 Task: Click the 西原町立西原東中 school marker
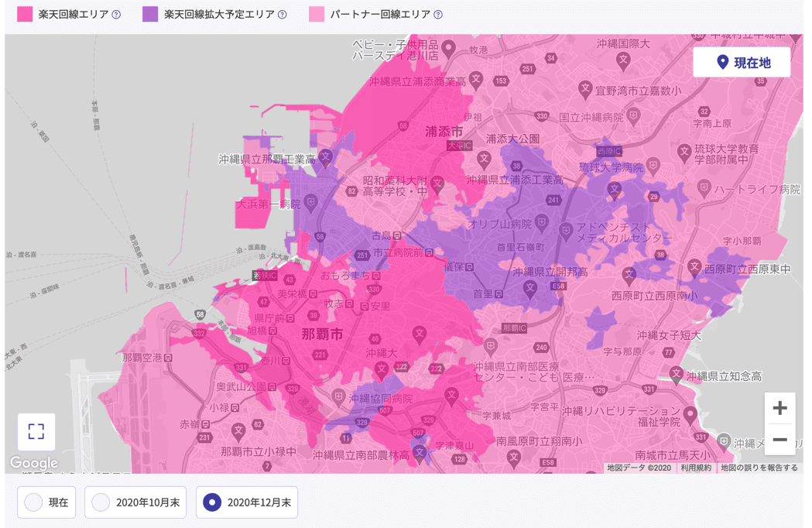694,267
